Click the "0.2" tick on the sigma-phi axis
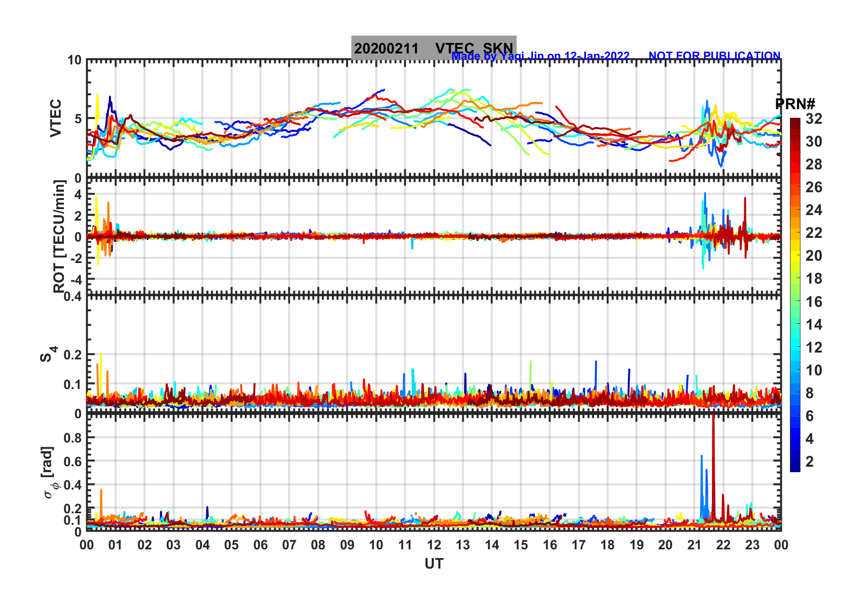The width and height of the screenshot is (868, 590). click(73, 508)
